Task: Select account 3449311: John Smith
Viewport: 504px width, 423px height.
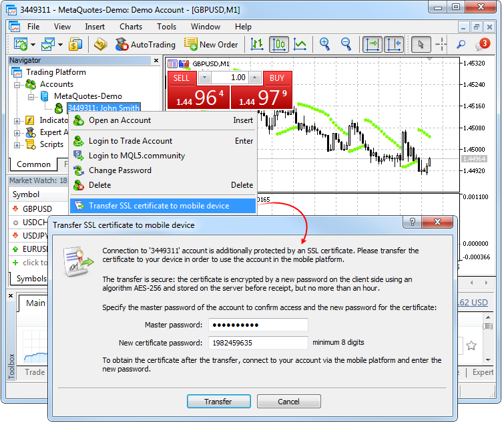Action: click(104, 108)
